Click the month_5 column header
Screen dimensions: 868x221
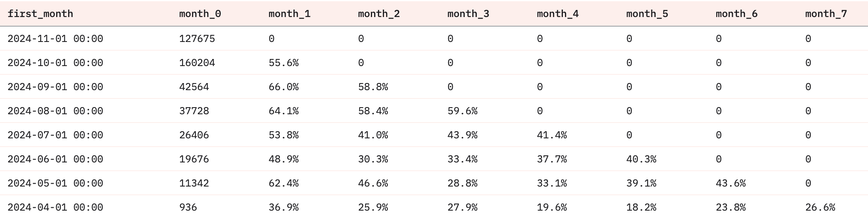pyautogui.click(x=647, y=14)
